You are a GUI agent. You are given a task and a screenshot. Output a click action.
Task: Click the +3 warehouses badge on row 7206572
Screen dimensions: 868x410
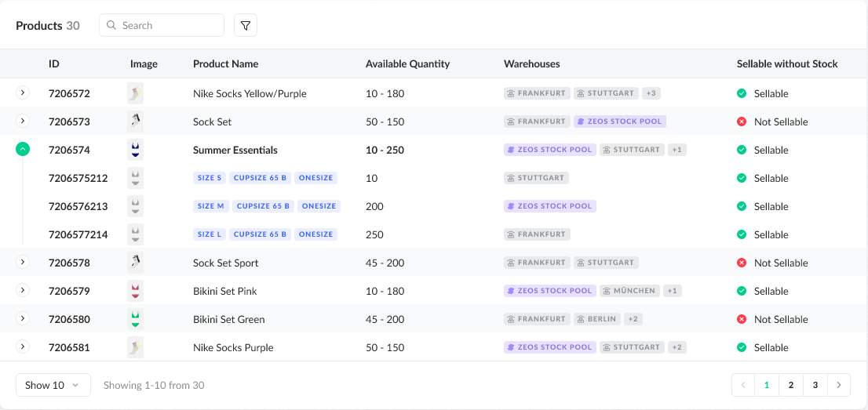[651, 93]
